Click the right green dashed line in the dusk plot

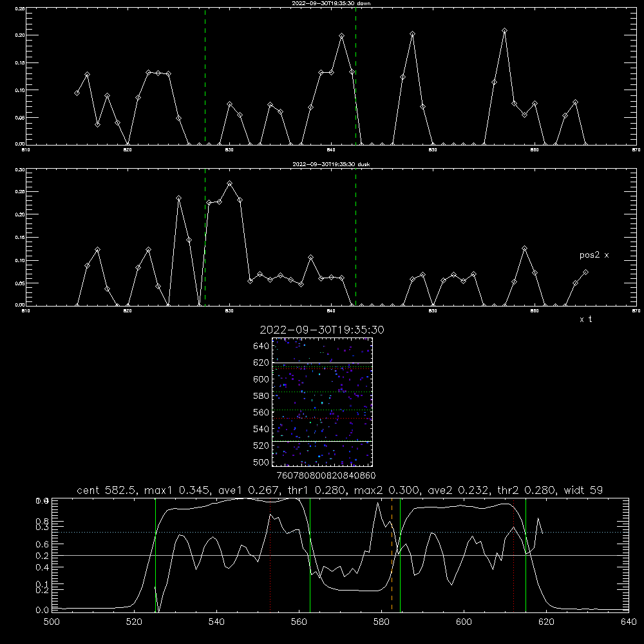click(355, 237)
